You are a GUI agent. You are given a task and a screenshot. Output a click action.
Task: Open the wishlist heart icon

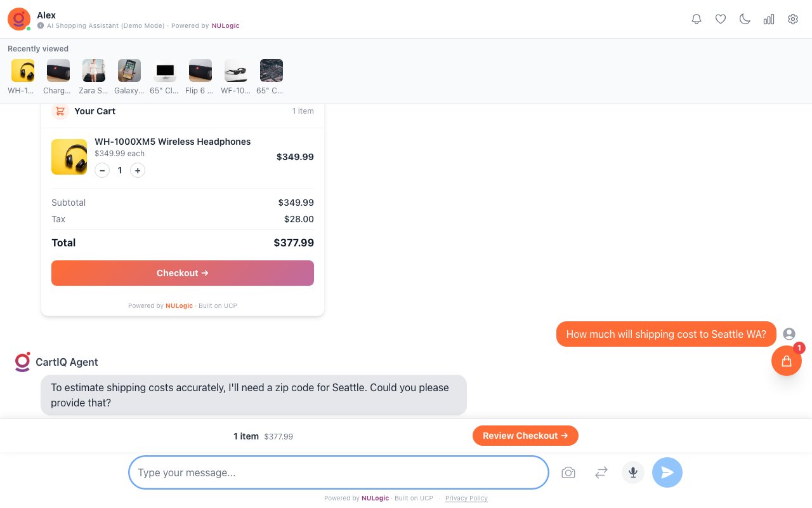click(x=721, y=19)
